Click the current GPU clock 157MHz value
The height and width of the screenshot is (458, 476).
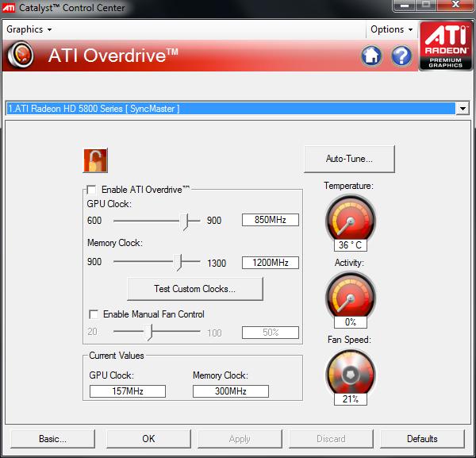pos(128,391)
